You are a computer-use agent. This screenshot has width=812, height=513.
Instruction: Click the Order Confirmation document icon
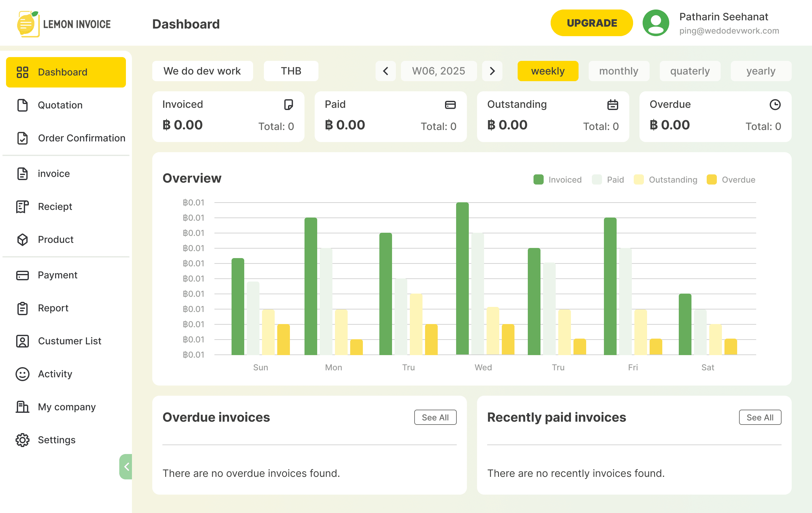coord(22,138)
